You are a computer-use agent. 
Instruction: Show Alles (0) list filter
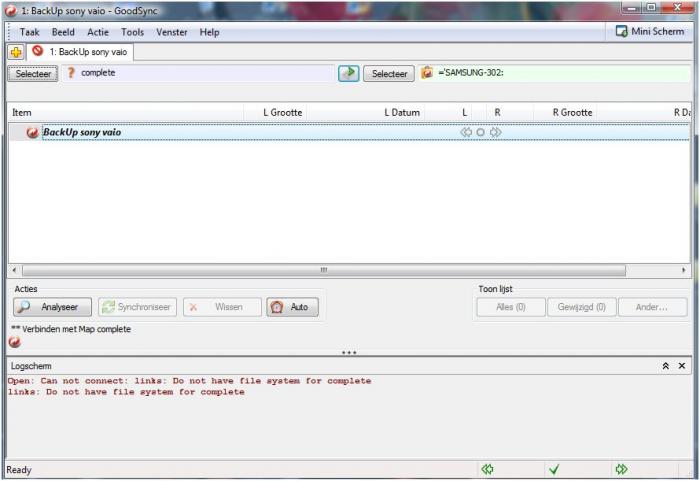click(x=511, y=307)
